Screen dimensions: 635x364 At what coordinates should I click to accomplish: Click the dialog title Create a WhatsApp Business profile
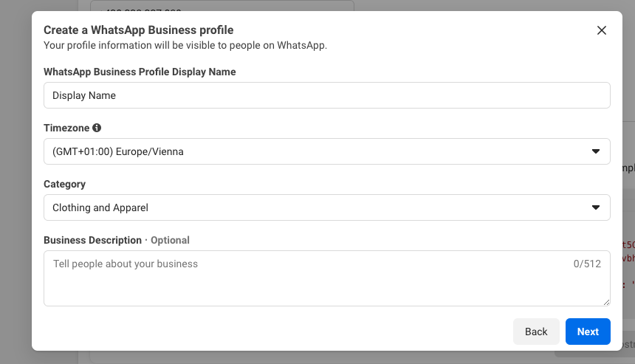pos(138,30)
